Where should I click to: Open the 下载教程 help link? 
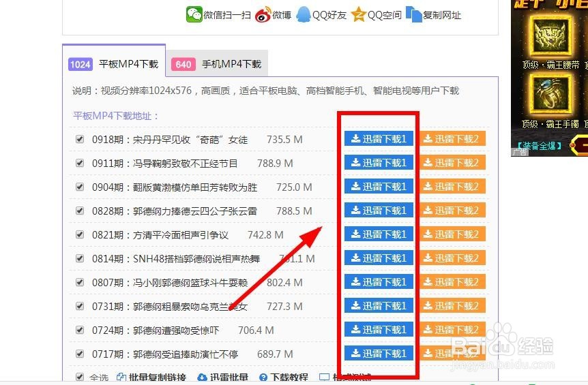tap(284, 377)
